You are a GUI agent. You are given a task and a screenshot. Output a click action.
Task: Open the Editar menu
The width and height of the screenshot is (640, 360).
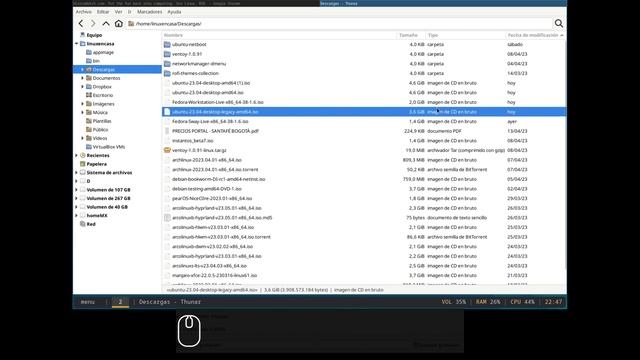[x=103, y=12]
